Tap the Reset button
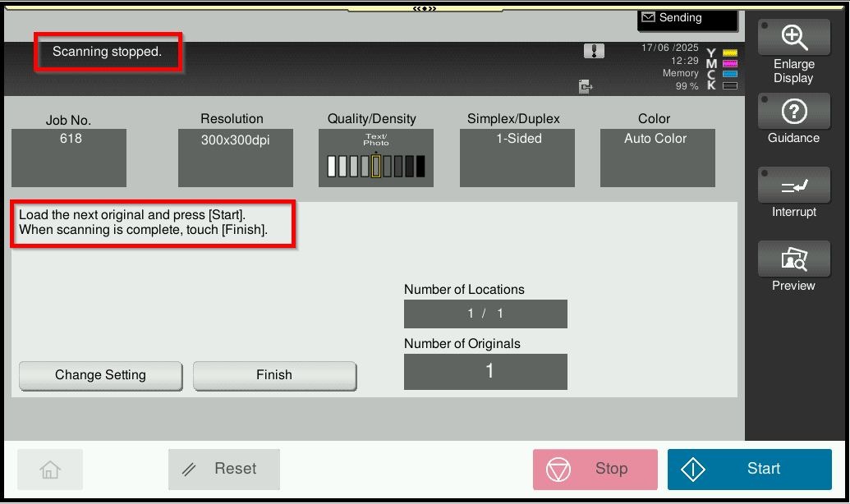The height and width of the screenshot is (504, 850). [224, 470]
